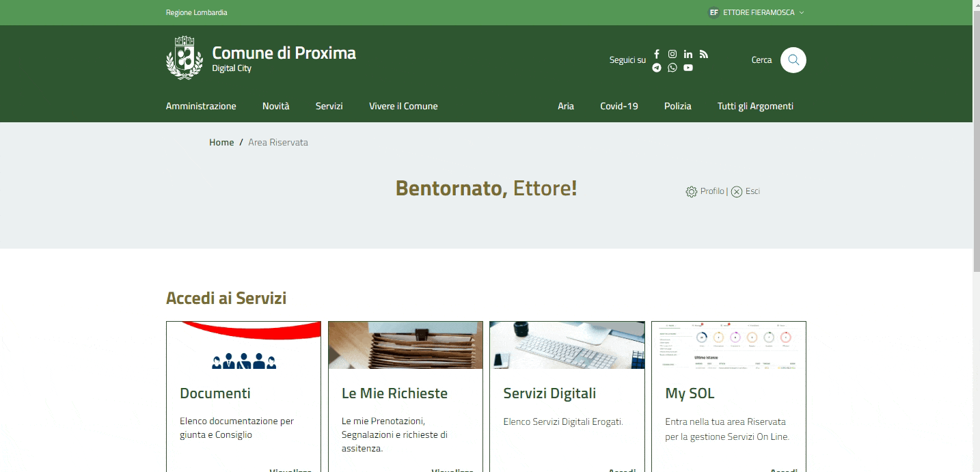Open the Telegram social icon
This screenshot has width=980, height=472.
[x=657, y=68]
